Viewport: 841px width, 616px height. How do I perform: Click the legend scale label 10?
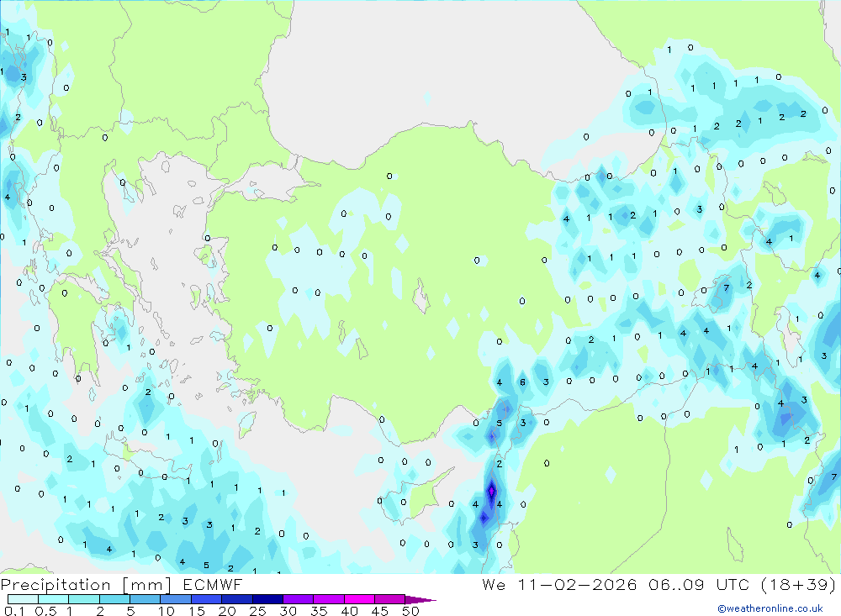(x=167, y=611)
